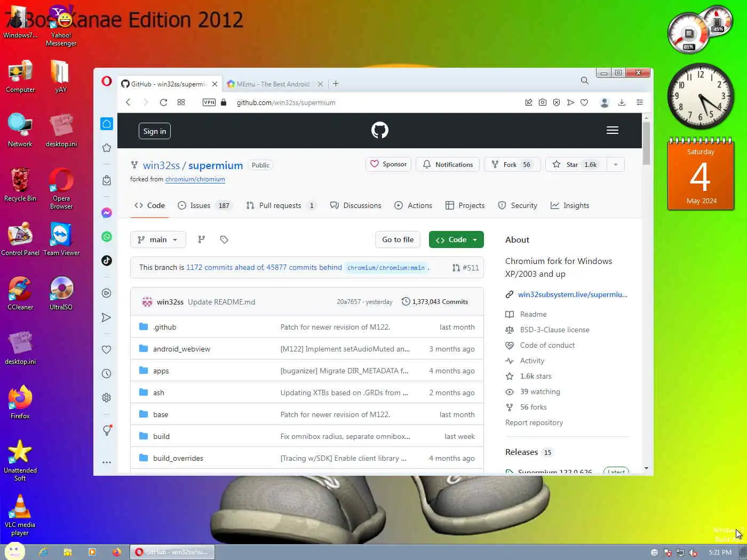
Task: Open Firefox from the taskbar
Action: (116, 552)
